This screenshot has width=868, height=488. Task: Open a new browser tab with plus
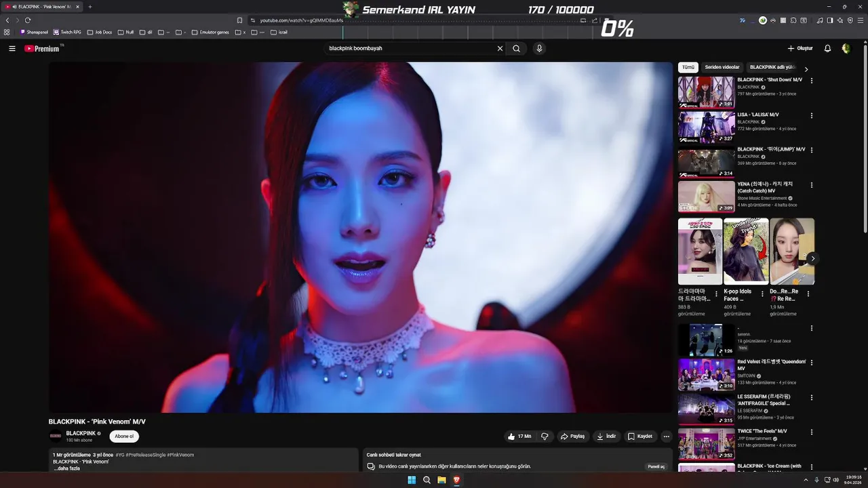click(x=90, y=7)
